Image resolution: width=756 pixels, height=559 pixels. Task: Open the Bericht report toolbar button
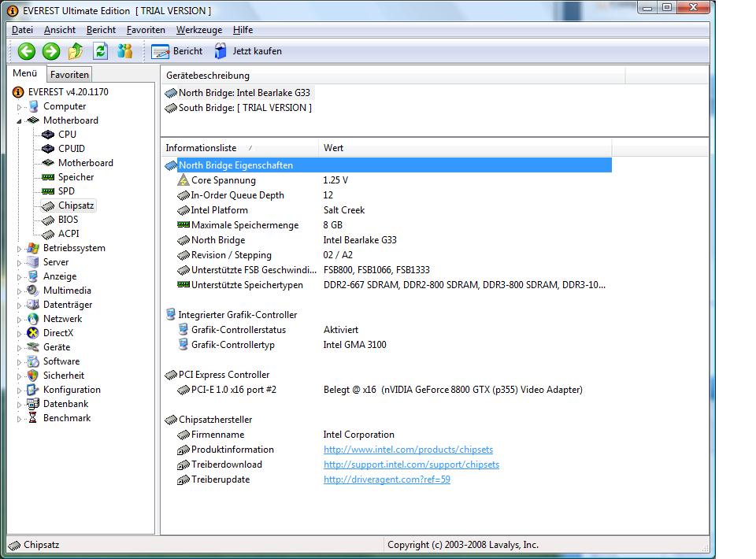point(177,51)
